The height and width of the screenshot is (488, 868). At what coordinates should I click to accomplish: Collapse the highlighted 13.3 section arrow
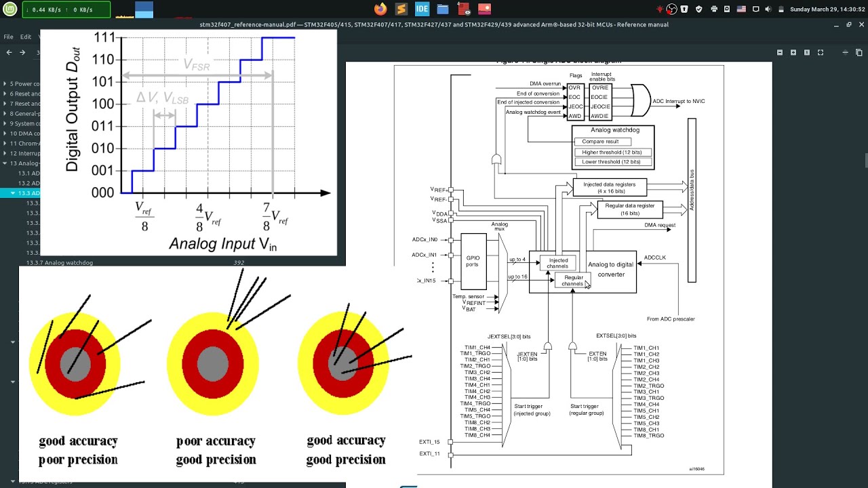coord(13,193)
